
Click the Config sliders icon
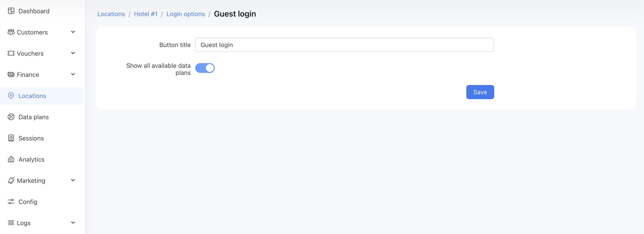[11, 202]
